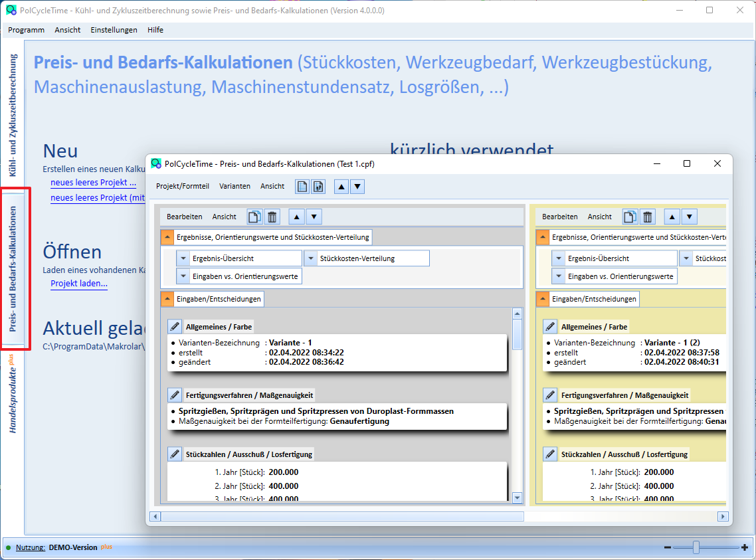Click up arrow in right variant toolbar
The image size is (756, 560).
(672, 217)
